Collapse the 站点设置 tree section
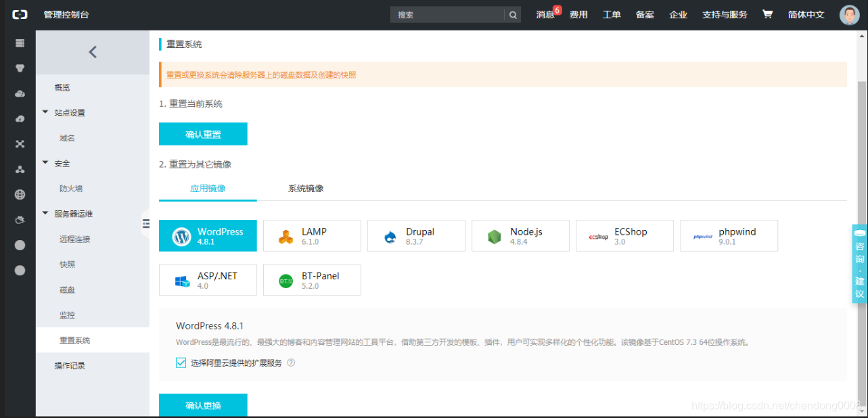The image size is (868, 418). tap(45, 112)
